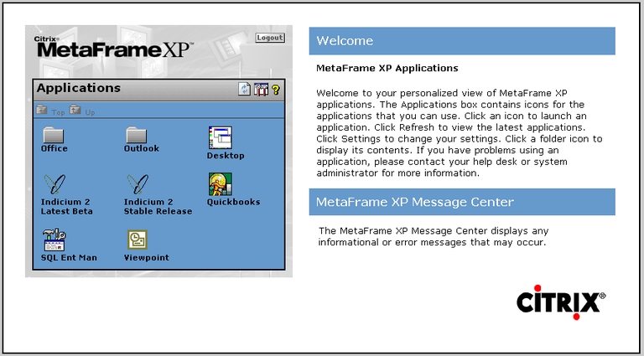Click the Citrix logo at bottom right
The height and width of the screenshot is (356, 644).
[560, 300]
